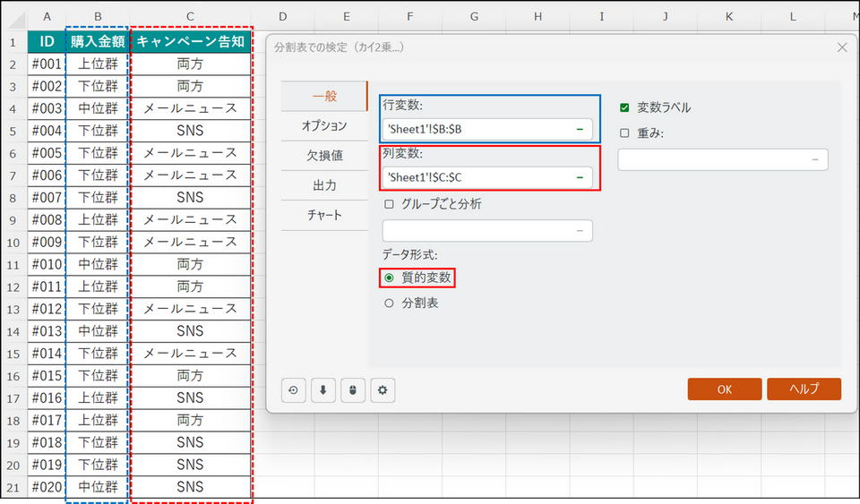Open the 欠損値 tab
This screenshot has width=860, height=504.
pos(324,155)
